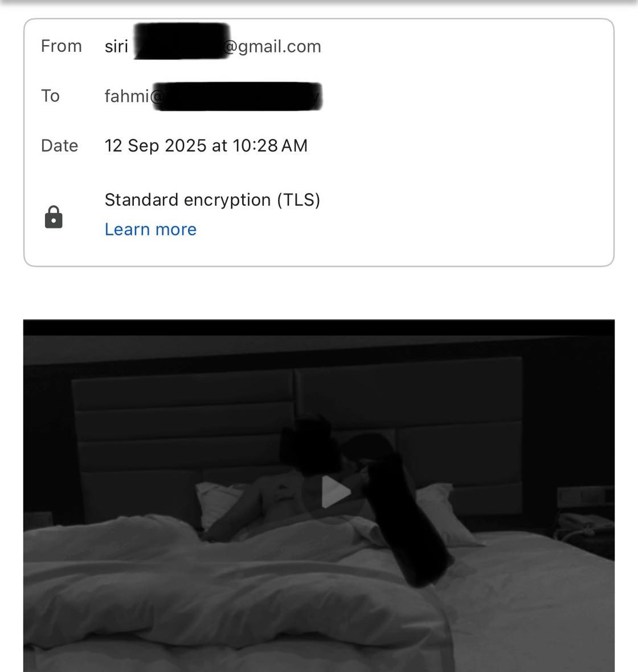Click the @gmail.com part of sender
Viewport: 638px width, 672px height.
[272, 46]
